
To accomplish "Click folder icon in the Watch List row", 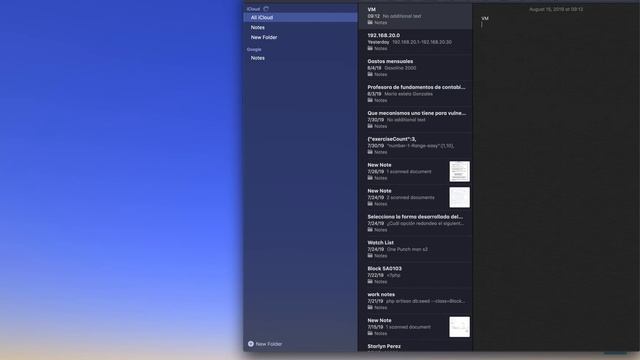I will point(370,256).
